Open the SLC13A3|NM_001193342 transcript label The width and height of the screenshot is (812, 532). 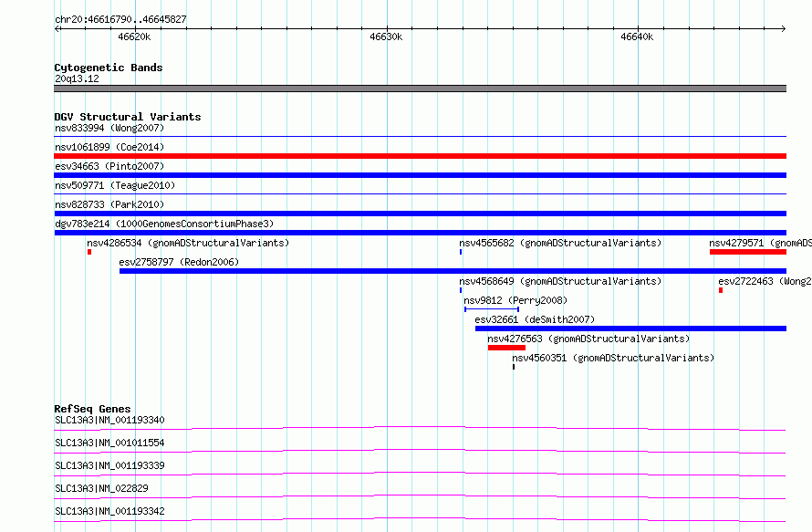(109, 511)
